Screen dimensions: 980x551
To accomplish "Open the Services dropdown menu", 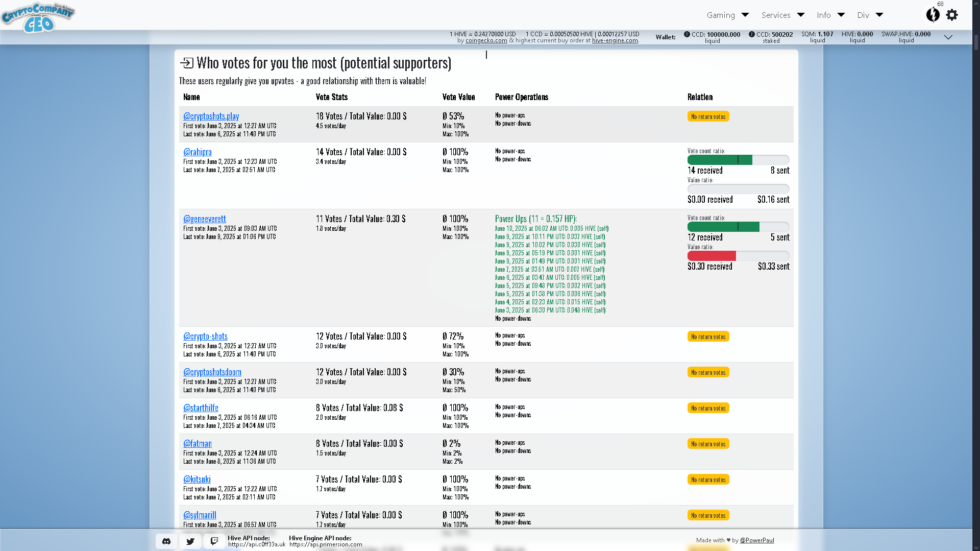I will click(783, 15).
